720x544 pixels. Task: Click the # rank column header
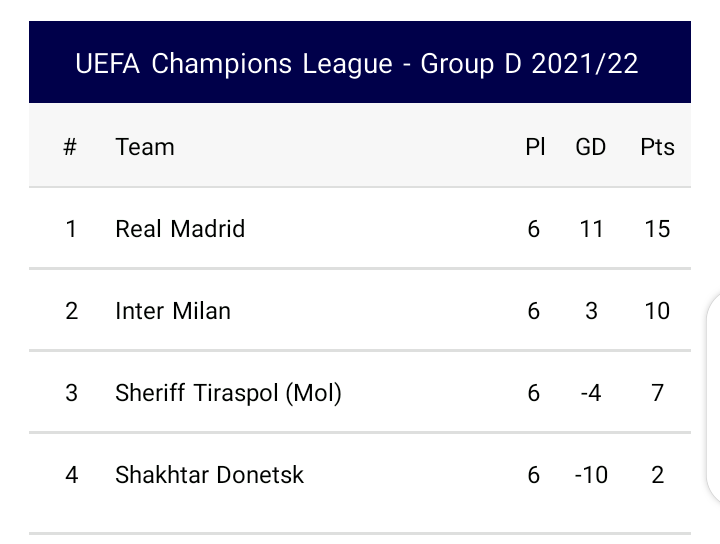70,147
